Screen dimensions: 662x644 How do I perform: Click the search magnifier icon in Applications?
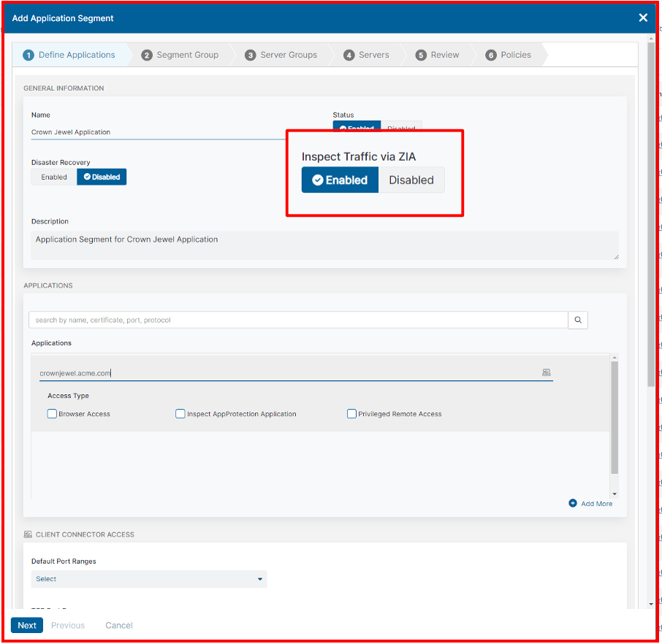[x=577, y=320]
